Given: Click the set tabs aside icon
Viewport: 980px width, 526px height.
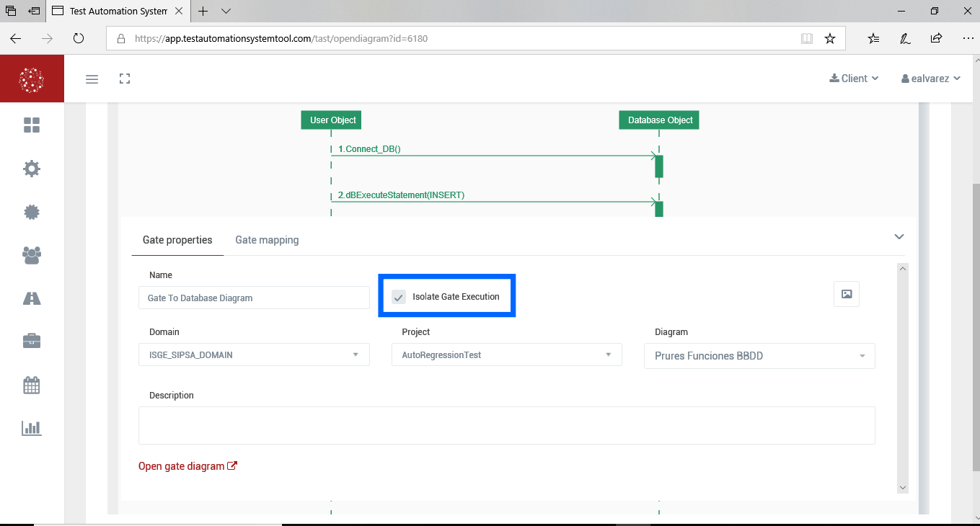Looking at the screenshot, I should 34,11.
